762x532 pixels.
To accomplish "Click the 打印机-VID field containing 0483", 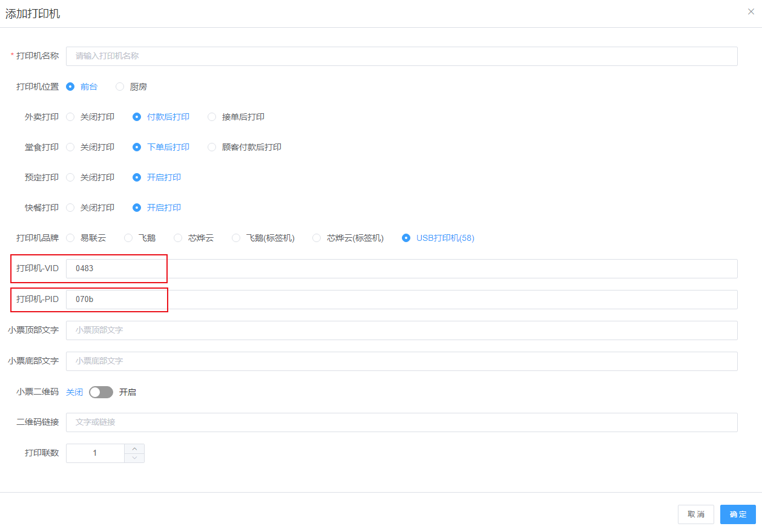I will point(402,269).
